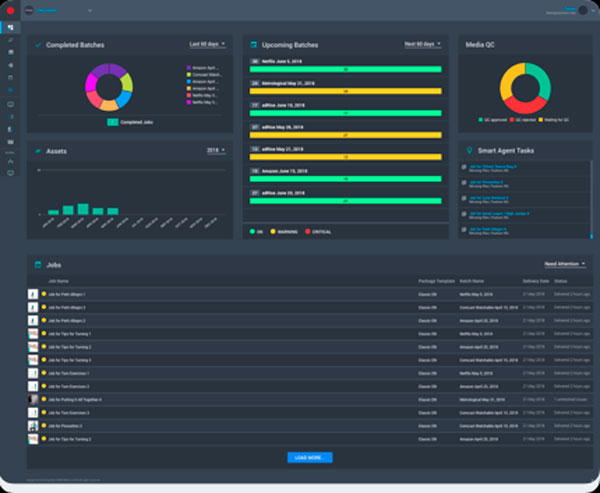600x493 pixels.
Task: Open the dashboard icon at the top of the sidebar
Action: 10,28
